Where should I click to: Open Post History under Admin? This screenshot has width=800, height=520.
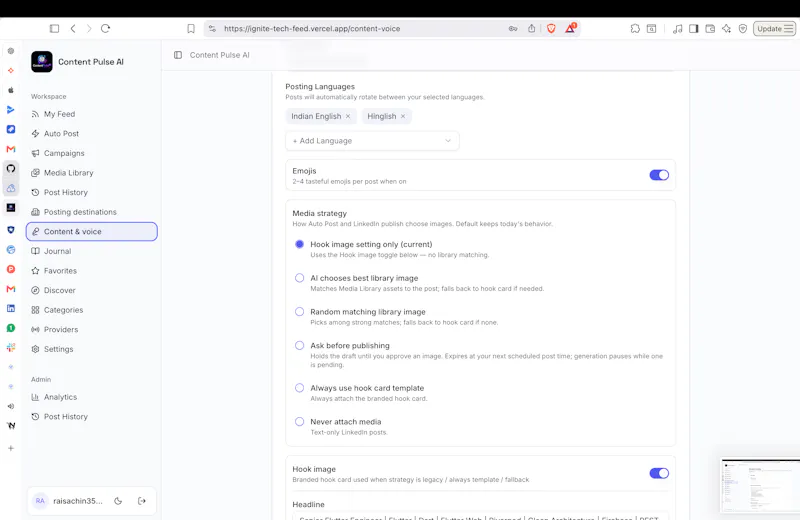tap(92, 416)
